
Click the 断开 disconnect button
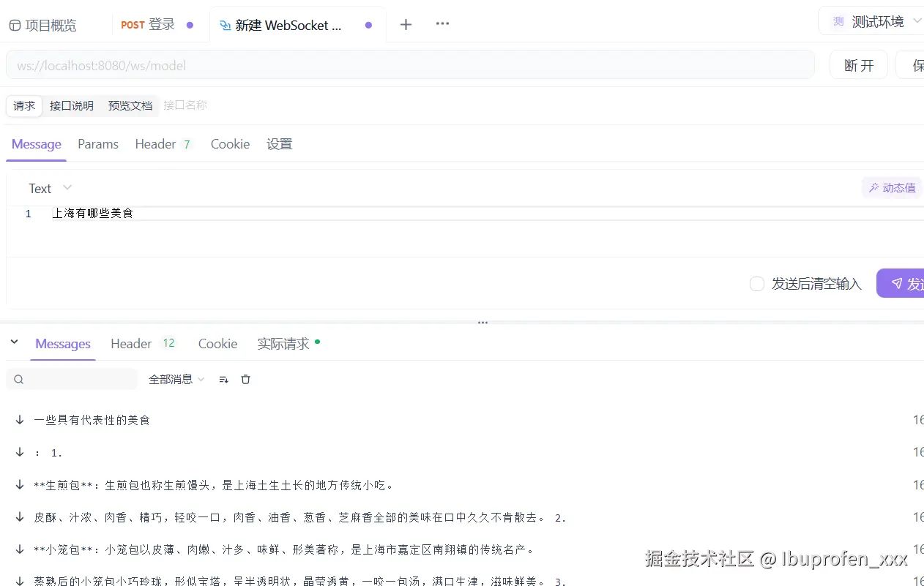tap(858, 64)
